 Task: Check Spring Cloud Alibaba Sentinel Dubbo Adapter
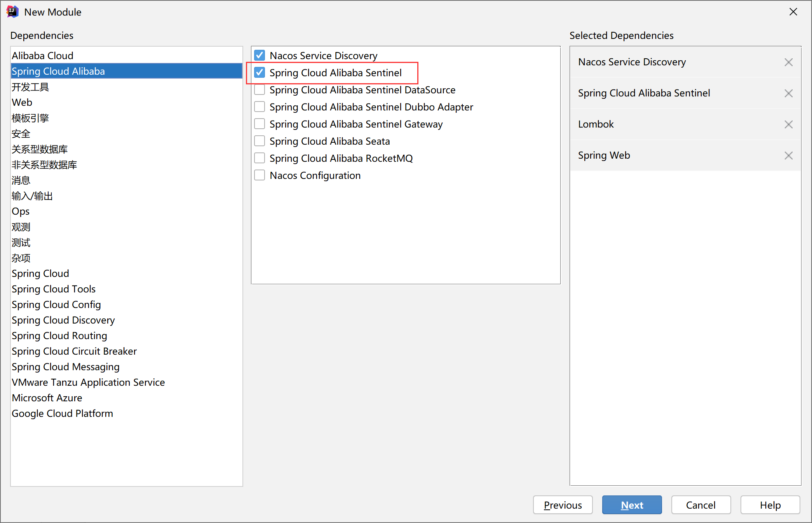click(x=260, y=107)
